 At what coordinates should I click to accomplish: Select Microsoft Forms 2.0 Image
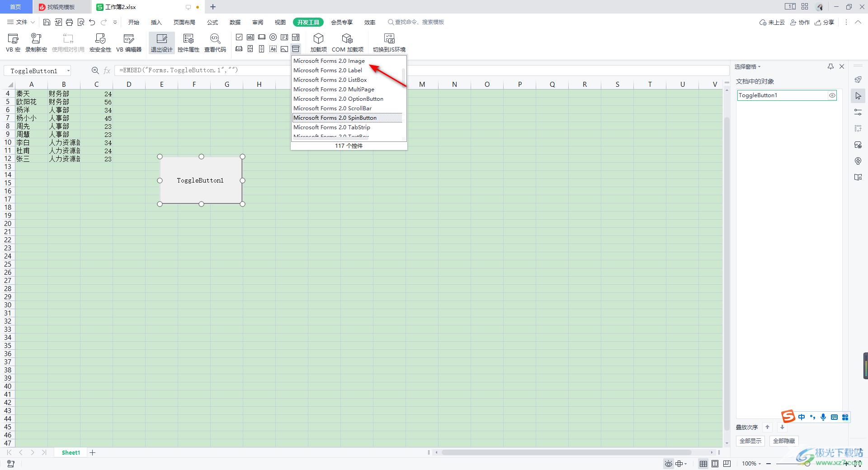[347, 61]
